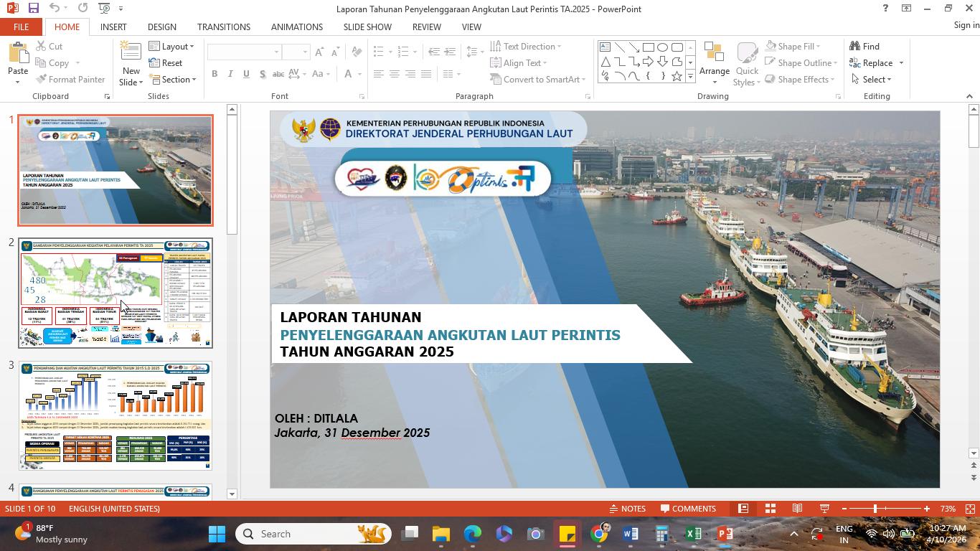This screenshot has width=980, height=551.
Task: Open Find in the Editing group
Action: click(864, 47)
